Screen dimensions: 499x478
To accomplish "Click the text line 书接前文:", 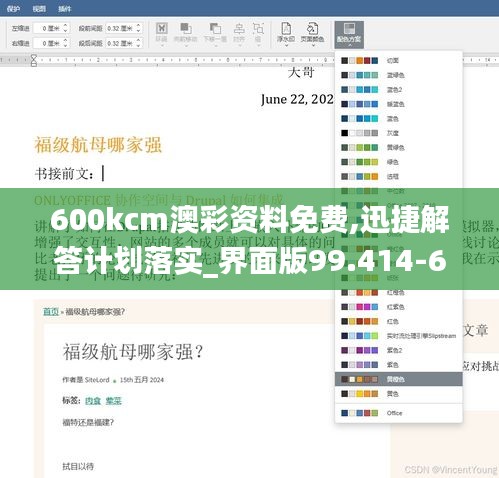I will coord(64,174).
